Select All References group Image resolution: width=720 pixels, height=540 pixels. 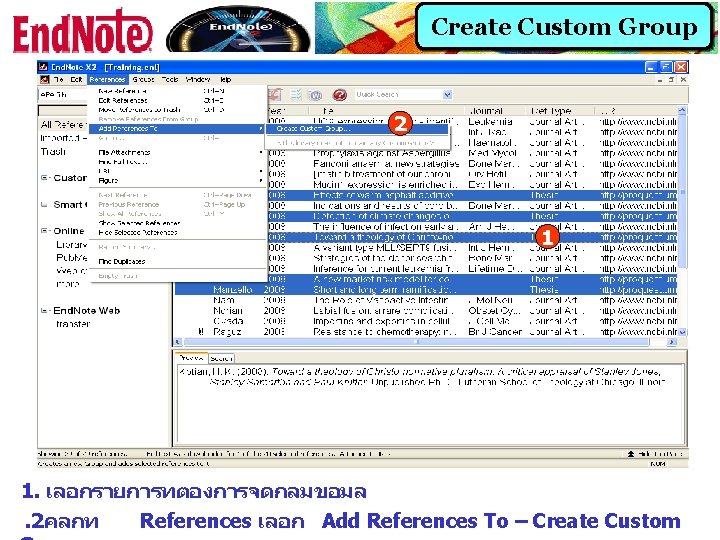pyautogui.click(x=63, y=124)
